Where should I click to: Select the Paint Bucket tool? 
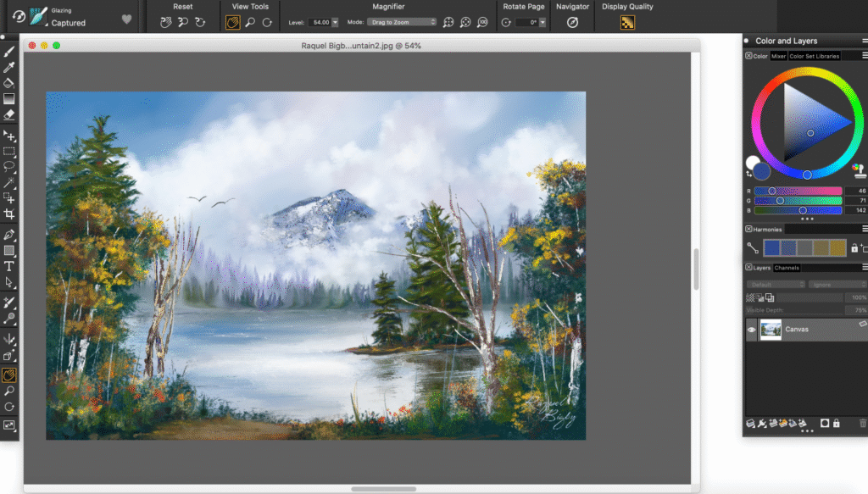[x=8, y=83]
